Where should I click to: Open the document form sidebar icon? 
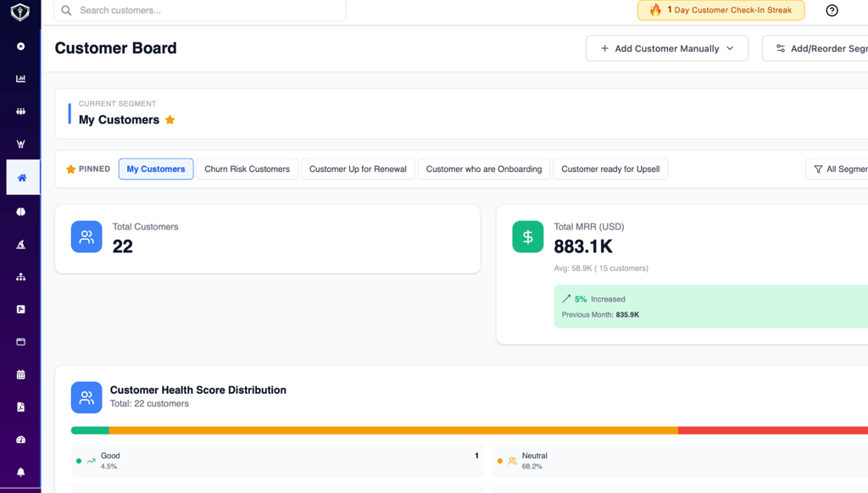click(20, 309)
